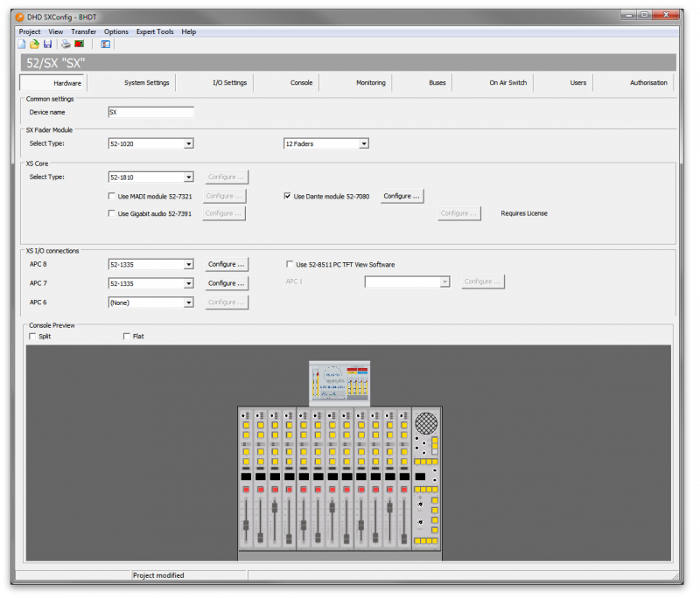Uncheck Use Dante module 52-7080

288,196
